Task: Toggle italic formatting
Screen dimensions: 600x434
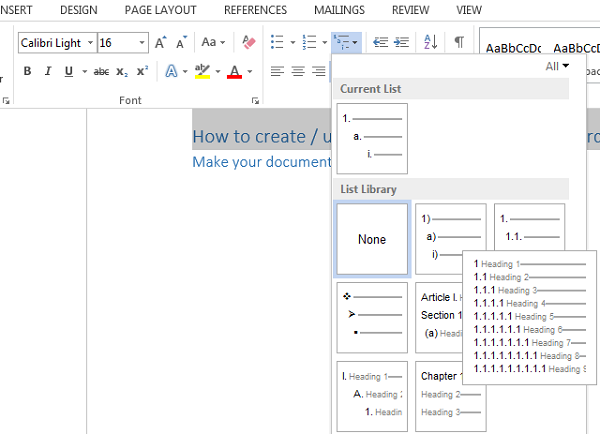Action: tap(47, 71)
